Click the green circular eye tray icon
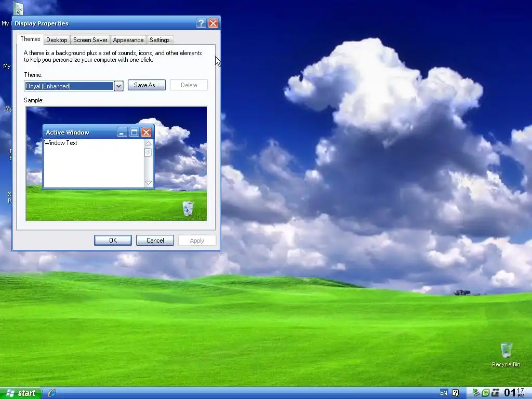Viewport: 532px width, 399px height. tap(486, 393)
